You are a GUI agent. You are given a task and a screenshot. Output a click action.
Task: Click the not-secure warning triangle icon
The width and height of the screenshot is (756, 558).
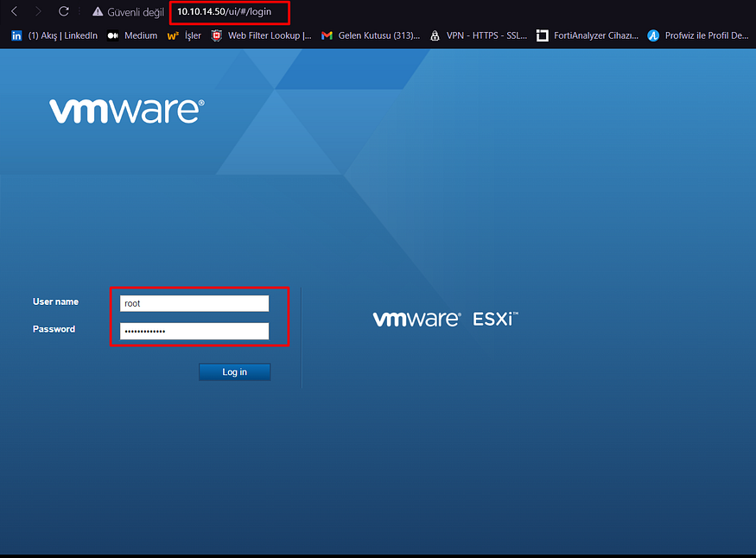pyautogui.click(x=98, y=11)
